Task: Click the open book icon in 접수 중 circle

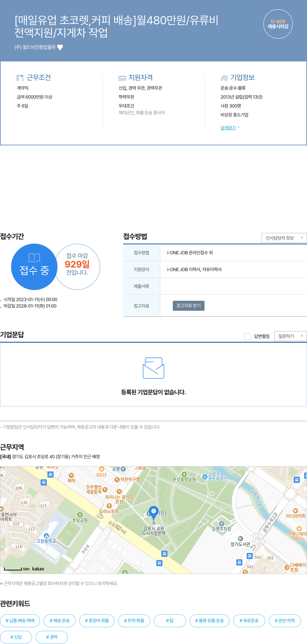Action: 34,258
